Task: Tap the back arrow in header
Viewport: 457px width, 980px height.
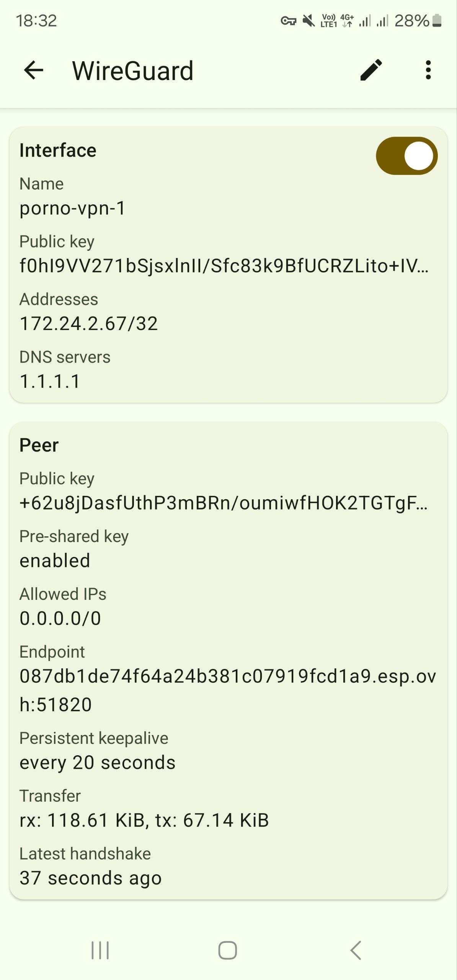Action: pos(34,70)
